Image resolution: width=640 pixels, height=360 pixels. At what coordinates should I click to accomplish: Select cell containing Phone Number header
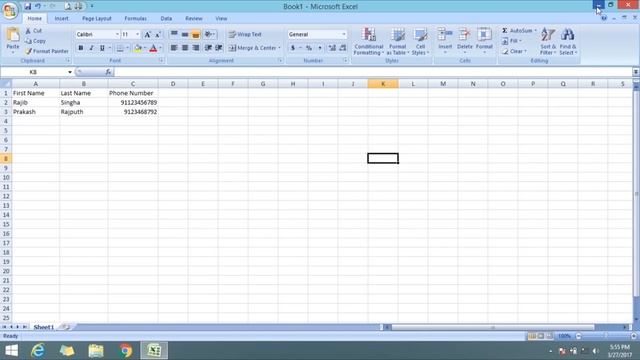coord(133,93)
